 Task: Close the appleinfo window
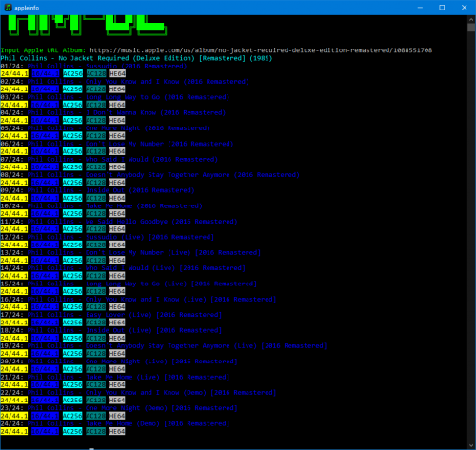[464, 8]
